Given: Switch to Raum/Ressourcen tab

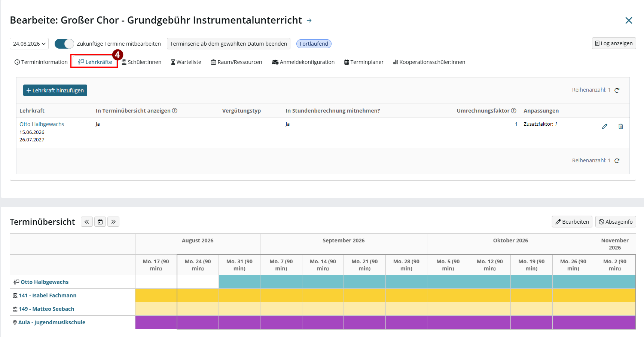Looking at the screenshot, I should (236, 62).
